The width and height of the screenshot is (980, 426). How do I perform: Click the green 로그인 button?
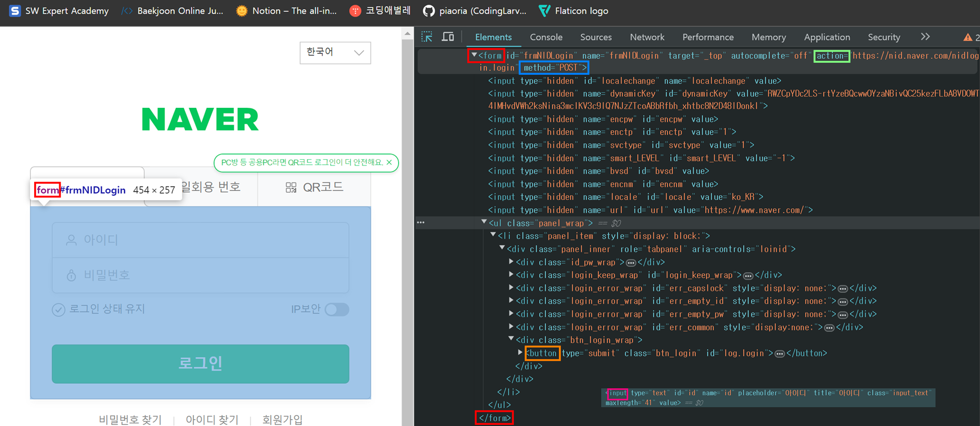(200, 364)
